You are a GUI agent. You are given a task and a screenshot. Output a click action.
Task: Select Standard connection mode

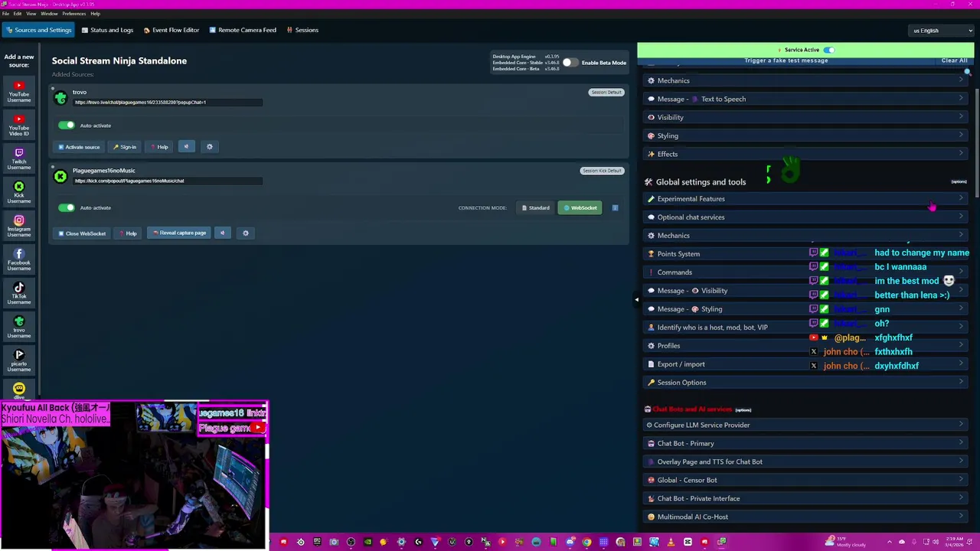click(x=535, y=207)
